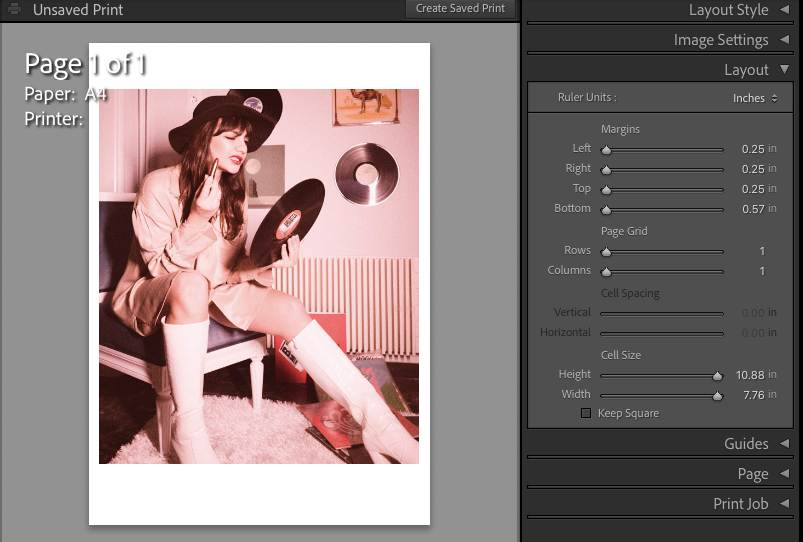The width and height of the screenshot is (803, 542).
Task: Collapse the Layout panel
Action: point(784,70)
